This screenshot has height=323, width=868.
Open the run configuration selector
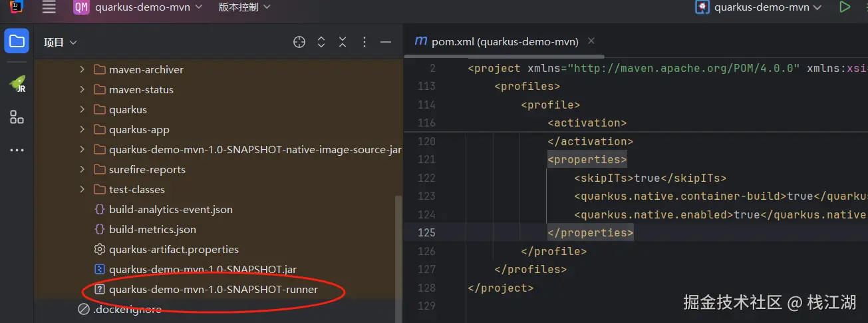(x=758, y=7)
